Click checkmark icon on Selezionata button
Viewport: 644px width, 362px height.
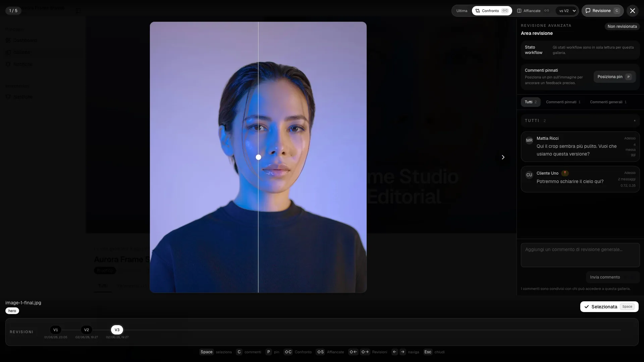point(587,307)
